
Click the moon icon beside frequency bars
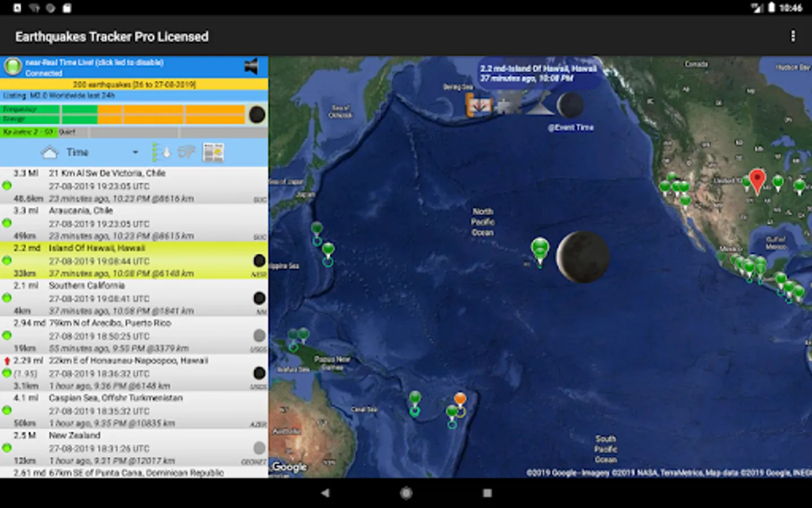[257, 115]
